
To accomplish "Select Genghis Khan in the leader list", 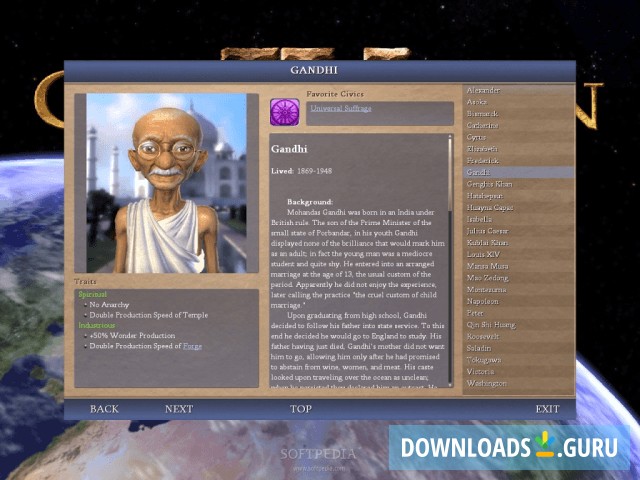I will pyautogui.click(x=518, y=184).
